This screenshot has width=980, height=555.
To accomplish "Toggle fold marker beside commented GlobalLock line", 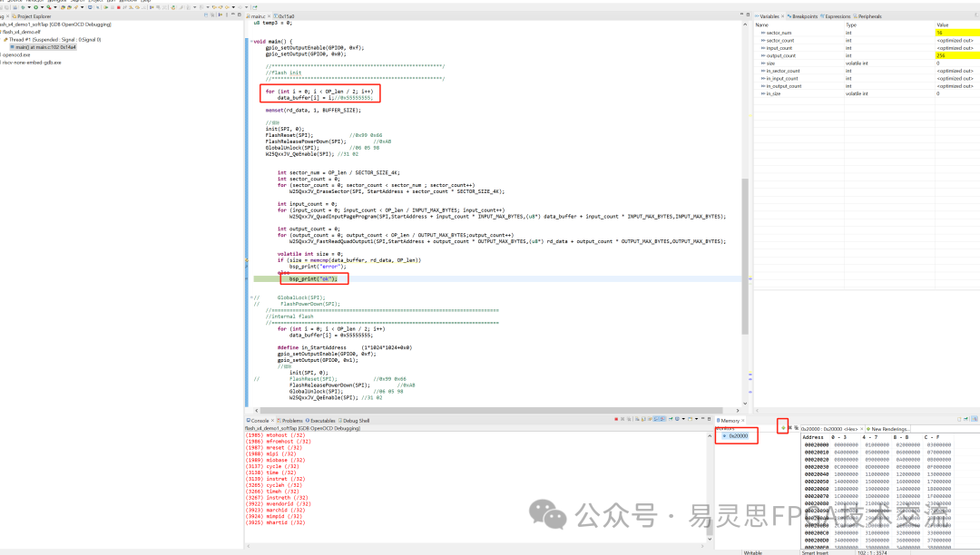I will [252, 297].
